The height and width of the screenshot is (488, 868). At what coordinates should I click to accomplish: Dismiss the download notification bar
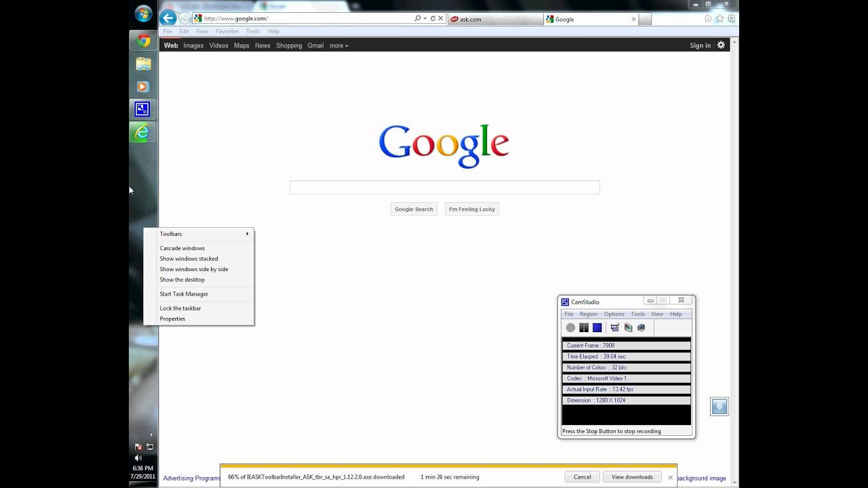[670, 477]
